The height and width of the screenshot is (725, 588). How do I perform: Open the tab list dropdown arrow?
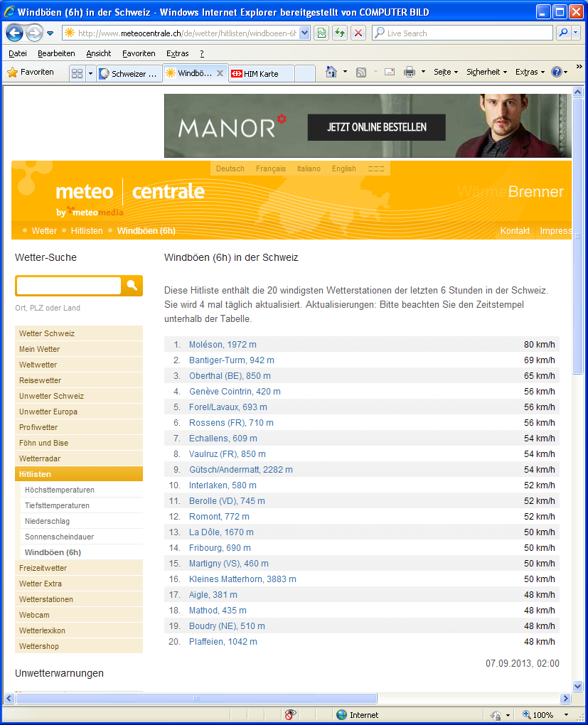(x=91, y=73)
